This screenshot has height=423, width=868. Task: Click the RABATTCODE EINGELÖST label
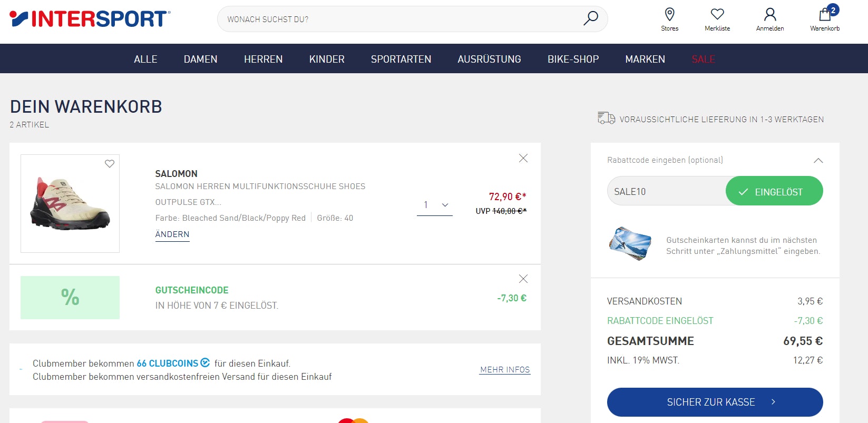pyautogui.click(x=660, y=321)
